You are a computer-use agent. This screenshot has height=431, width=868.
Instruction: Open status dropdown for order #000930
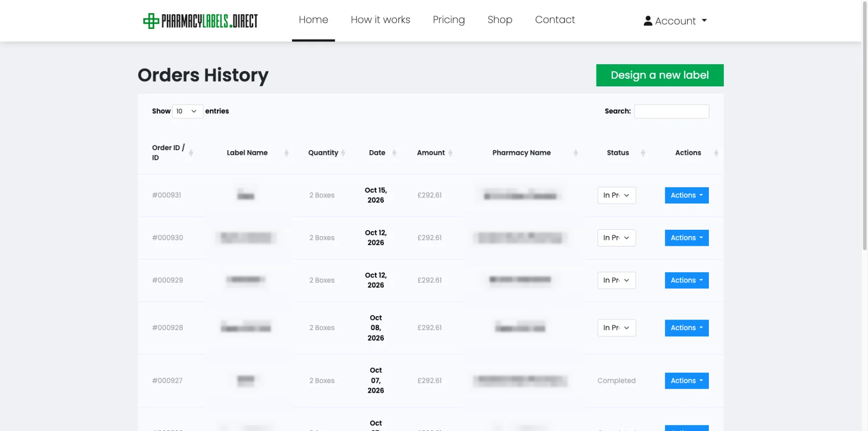(x=616, y=238)
